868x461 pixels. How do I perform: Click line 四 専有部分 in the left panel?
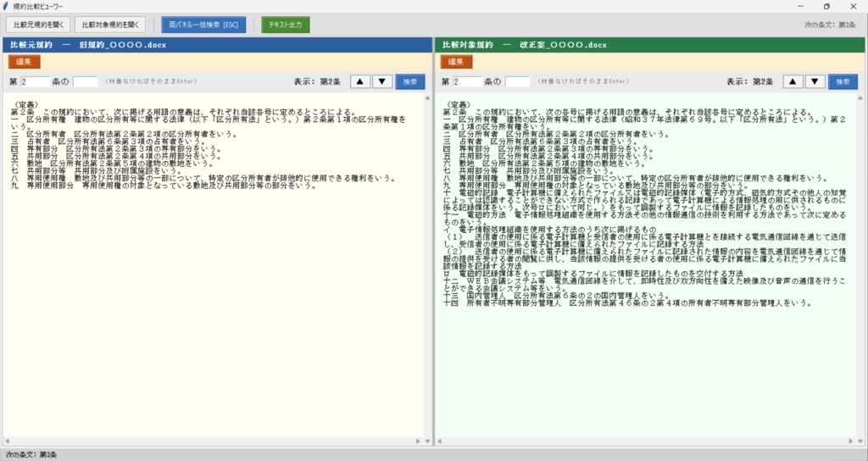115,149
